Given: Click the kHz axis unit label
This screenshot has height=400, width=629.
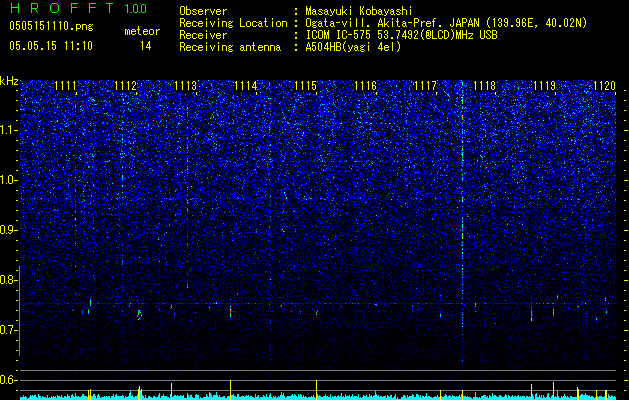Looking at the screenshot, I should pos(9,81).
